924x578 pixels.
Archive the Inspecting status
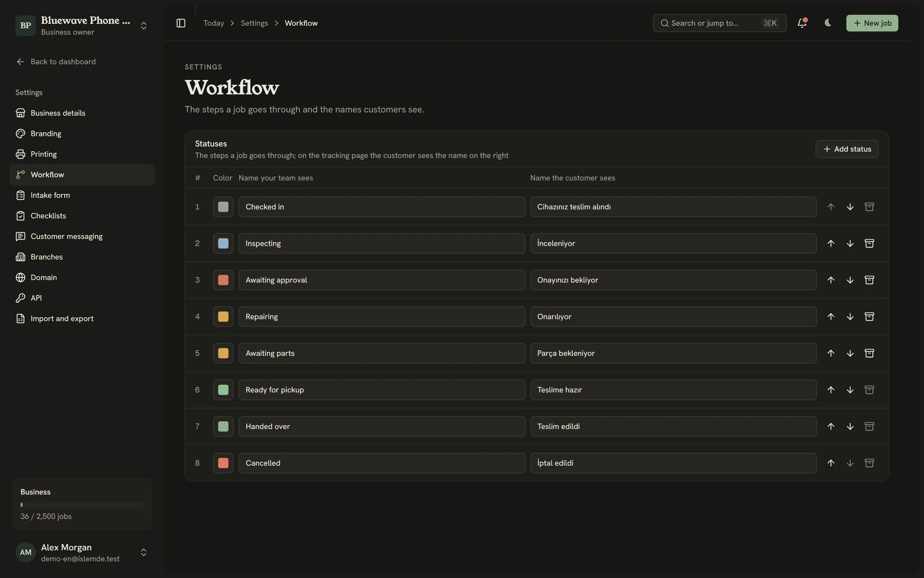[869, 244]
